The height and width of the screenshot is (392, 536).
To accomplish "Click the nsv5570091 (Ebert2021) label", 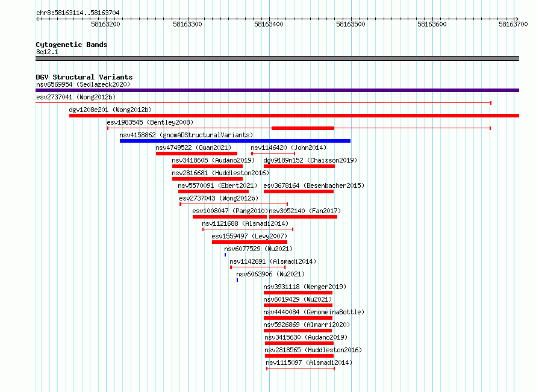I will click(x=217, y=185).
